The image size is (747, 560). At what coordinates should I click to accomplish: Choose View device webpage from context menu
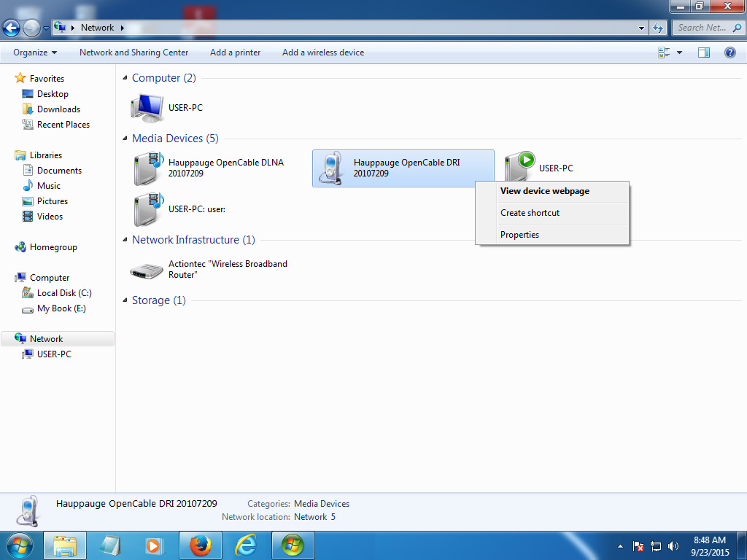point(544,191)
